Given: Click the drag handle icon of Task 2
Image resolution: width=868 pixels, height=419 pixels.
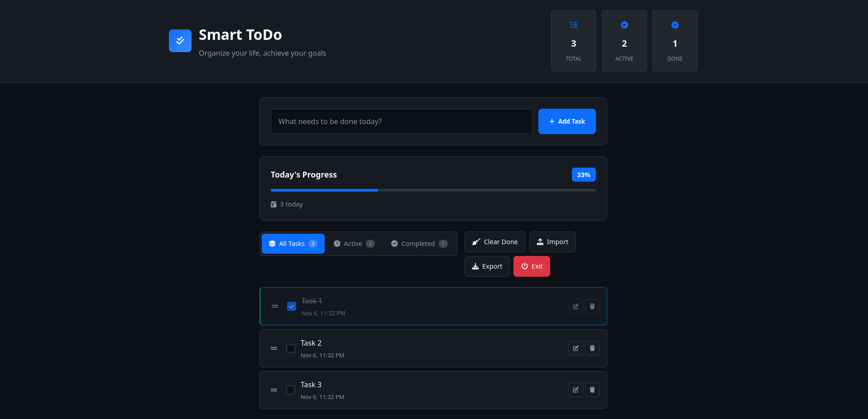Looking at the screenshot, I should [274, 348].
